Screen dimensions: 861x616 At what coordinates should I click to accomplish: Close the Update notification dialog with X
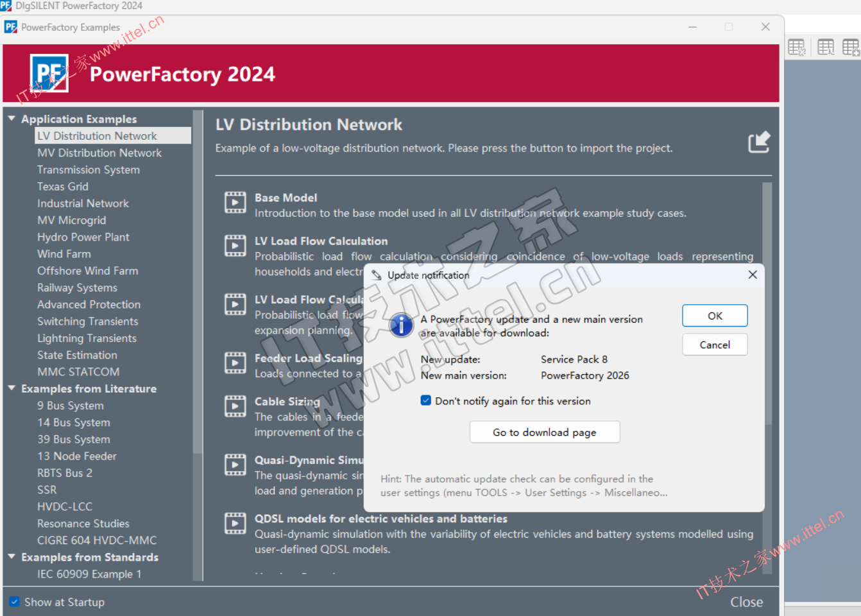[x=753, y=275]
